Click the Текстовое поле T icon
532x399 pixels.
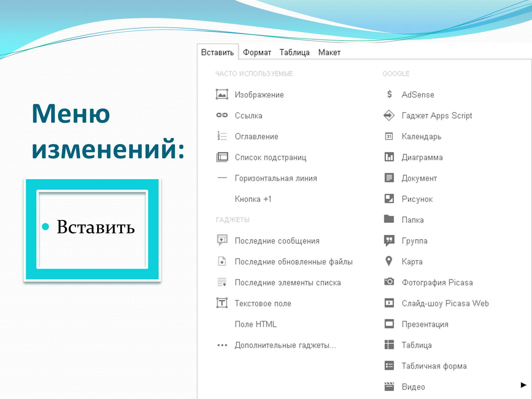(x=222, y=303)
